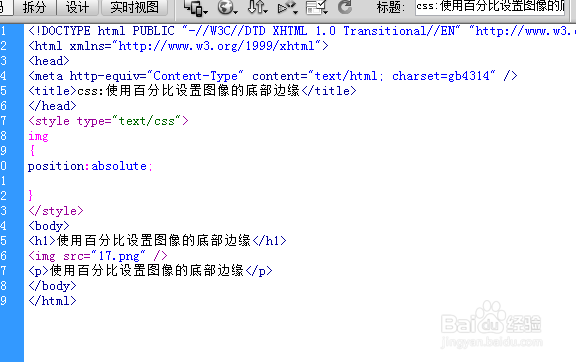Click the <h1> heading code line
Image resolution: width=576 pixels, height=362 pixels.
coord(157,241)
